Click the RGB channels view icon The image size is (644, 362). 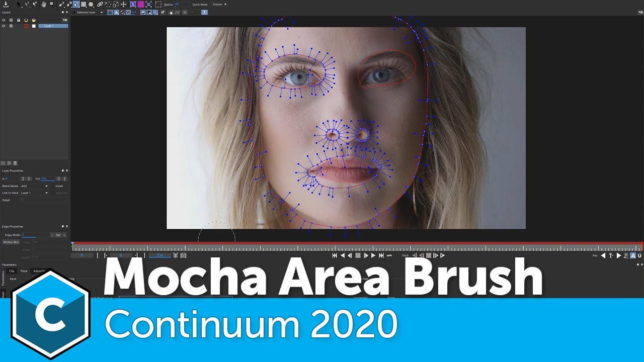point(110,12)
